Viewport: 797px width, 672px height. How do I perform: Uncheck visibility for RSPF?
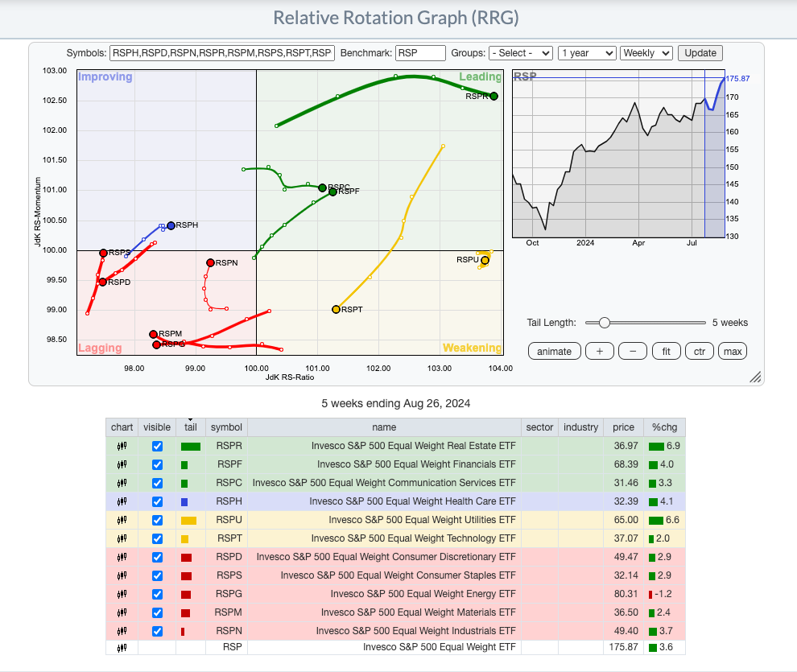point(158,464)
